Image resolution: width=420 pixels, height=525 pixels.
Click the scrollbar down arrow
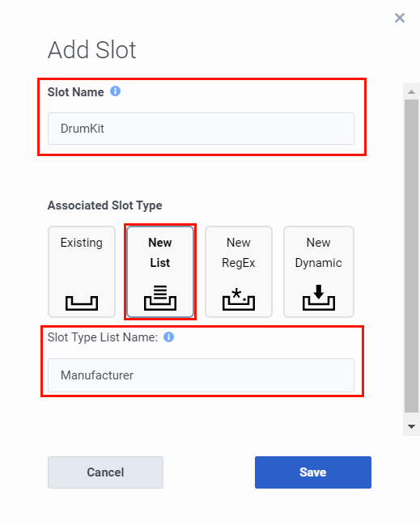[x=412, y=426]
